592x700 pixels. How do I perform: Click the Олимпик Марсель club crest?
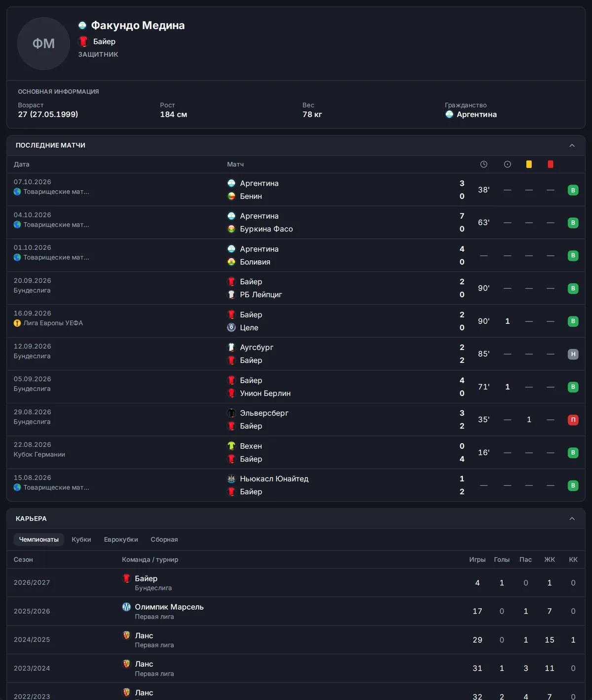[127, 607]
